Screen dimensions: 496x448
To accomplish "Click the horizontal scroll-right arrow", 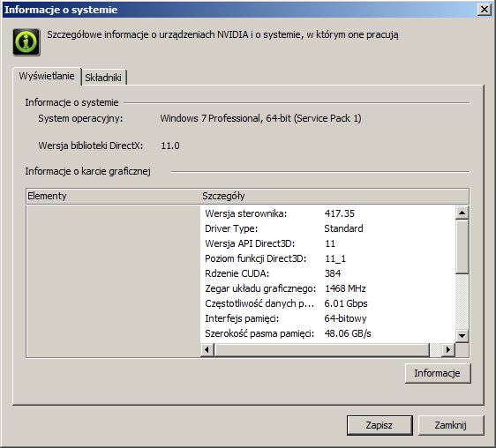I will (448, 350).
